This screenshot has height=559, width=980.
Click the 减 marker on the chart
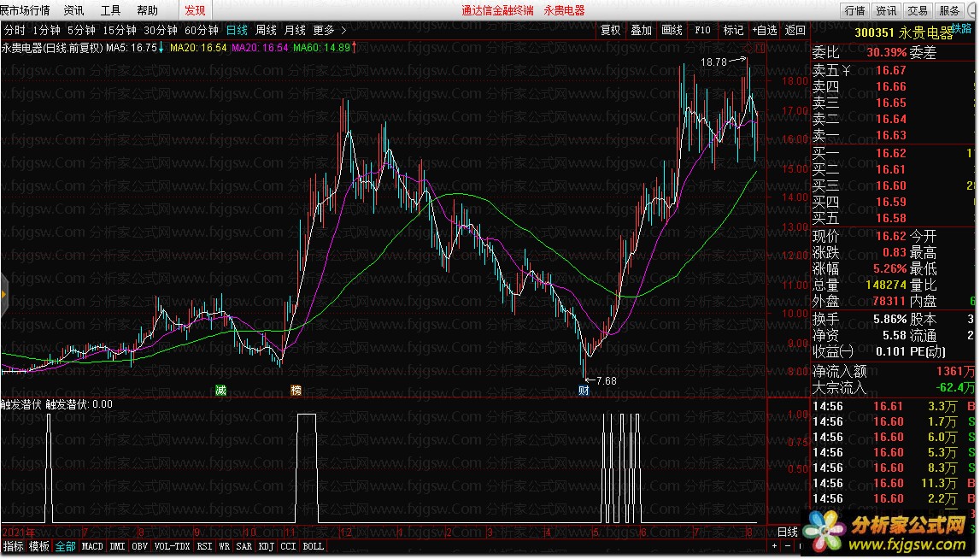coord(220,390)
